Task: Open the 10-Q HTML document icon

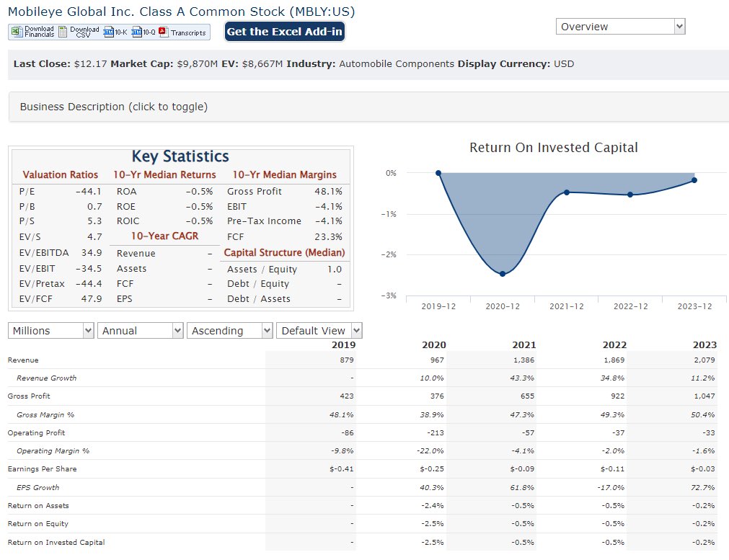Action: click(x=137, y=32)
